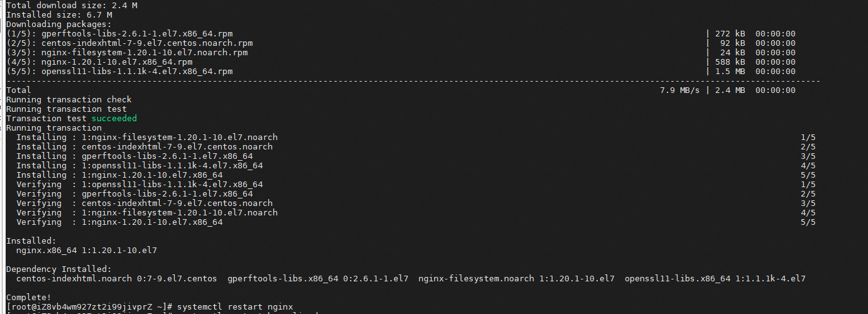Click the "Installing : 1:nginx-filesystem" line
The image size is (868, 314).
[146, 137]
